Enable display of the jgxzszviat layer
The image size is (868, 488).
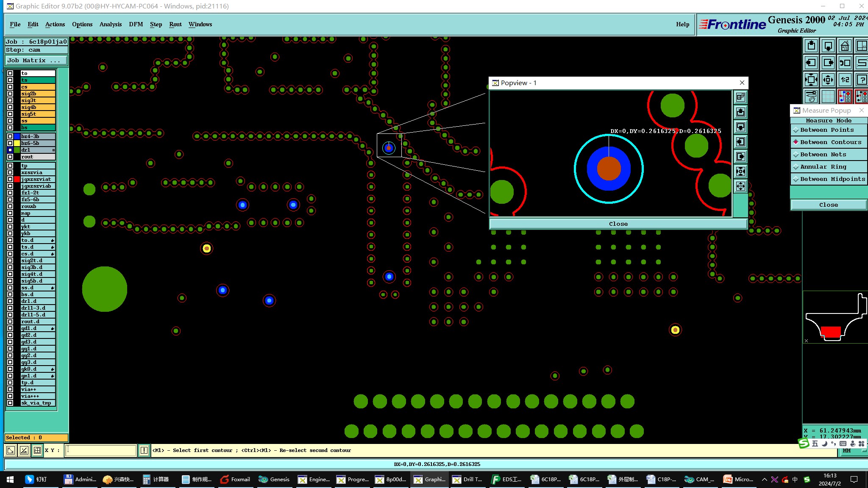point(10,179)
